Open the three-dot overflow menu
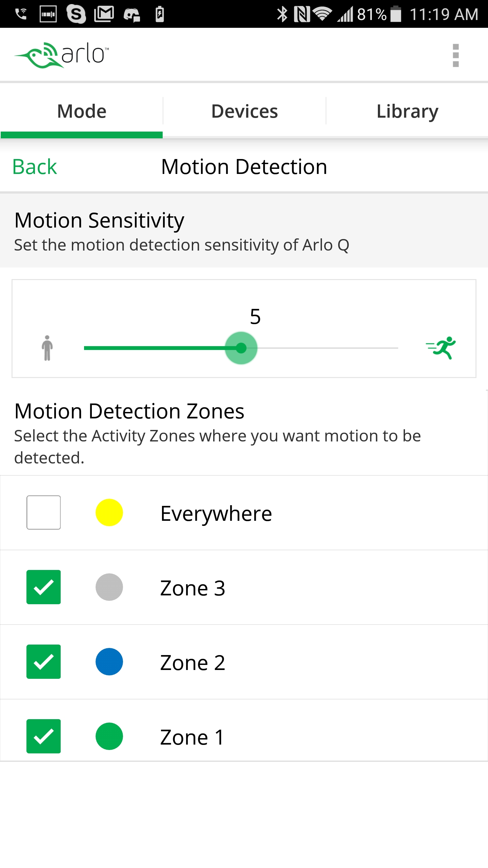This screenshot has height=868, width=488. pyautogui.click(x=455, y=55)
